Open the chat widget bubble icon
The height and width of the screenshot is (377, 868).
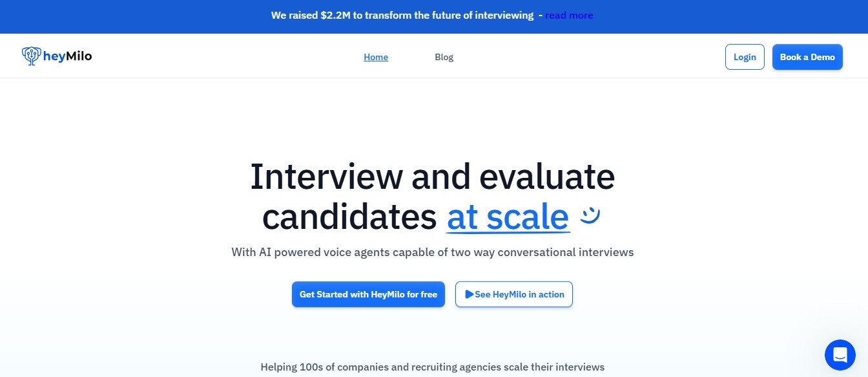pyautogui.click(x=840, y=354)
